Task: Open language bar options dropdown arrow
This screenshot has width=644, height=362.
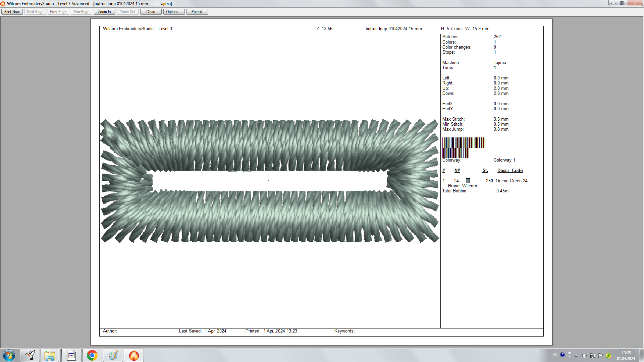Action: [570, 357]
